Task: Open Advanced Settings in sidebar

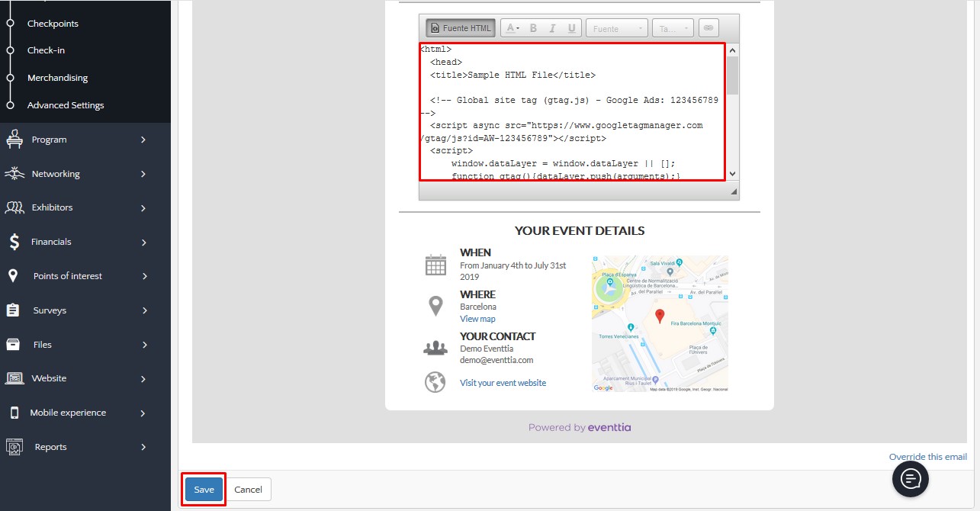Action: pos(66,105)
